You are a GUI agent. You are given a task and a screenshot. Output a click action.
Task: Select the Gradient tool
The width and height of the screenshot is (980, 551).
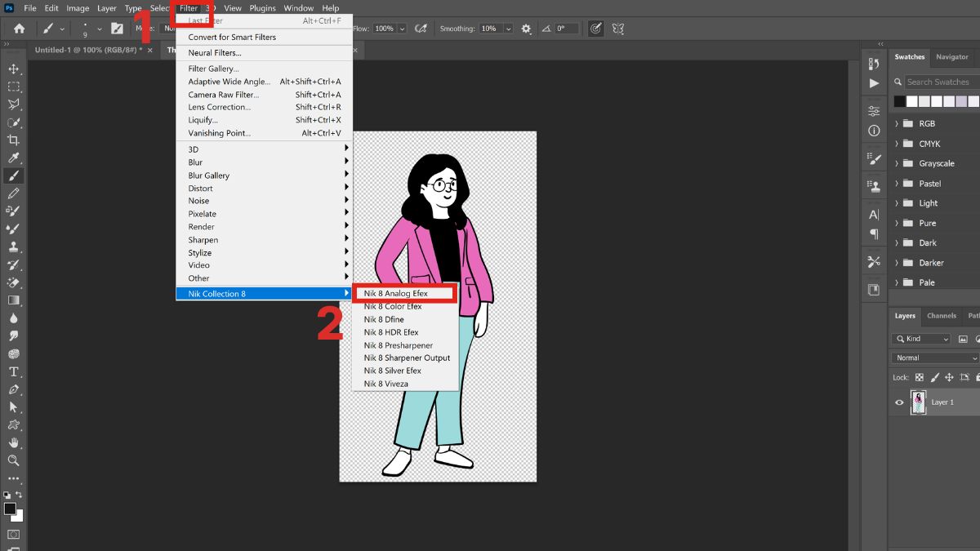click(13, 300)
